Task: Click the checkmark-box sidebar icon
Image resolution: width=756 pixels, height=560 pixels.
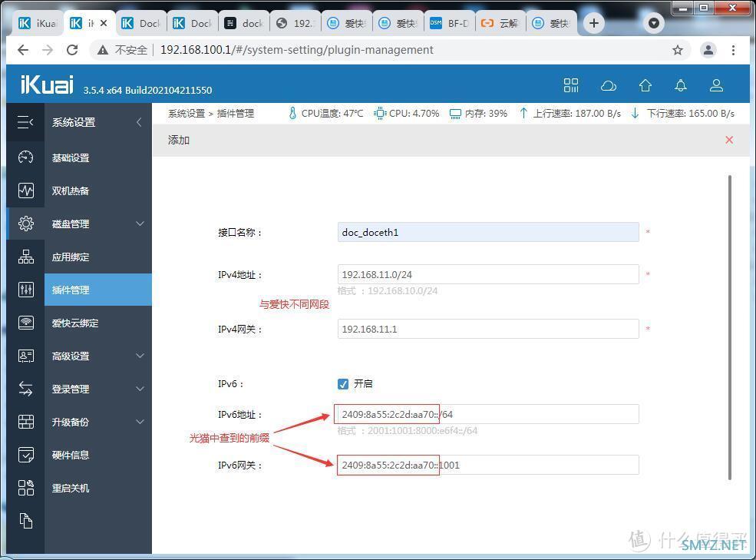Action: point(25,455)
